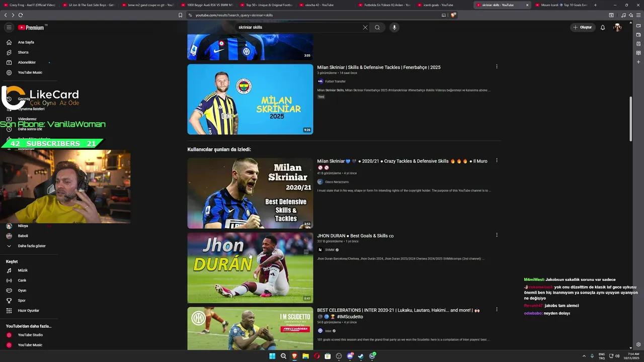
Task: Reload the page with the refresh icon
Action: click(21, 15)
